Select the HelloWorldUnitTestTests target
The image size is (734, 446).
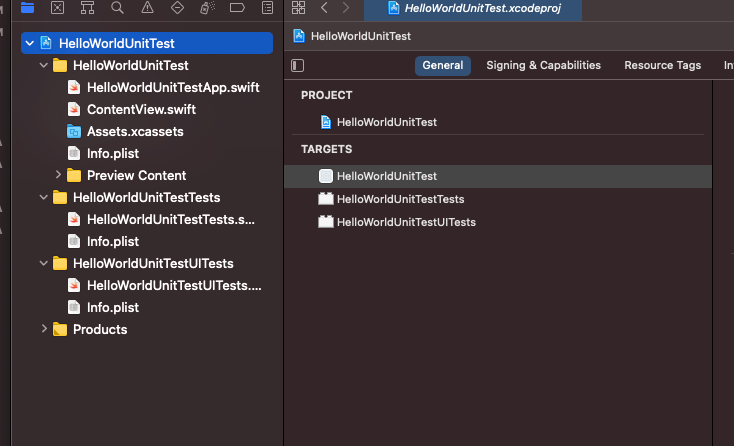(x=400, y=199)
